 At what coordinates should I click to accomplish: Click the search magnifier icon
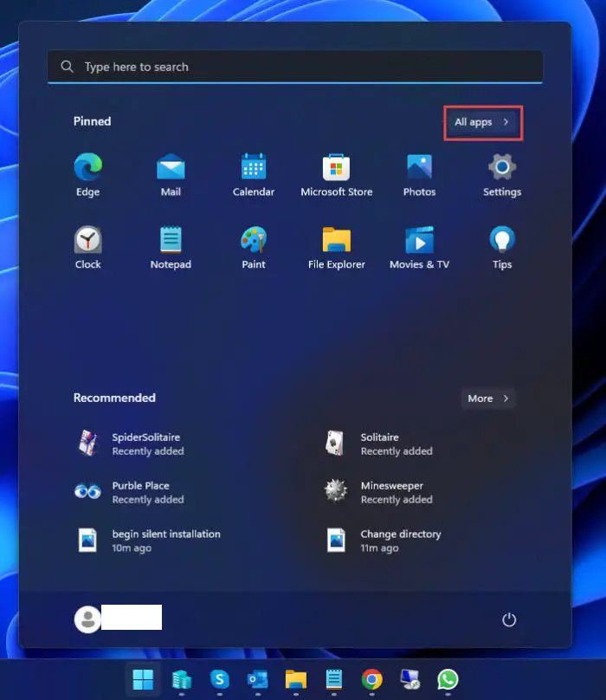point(68,67)
